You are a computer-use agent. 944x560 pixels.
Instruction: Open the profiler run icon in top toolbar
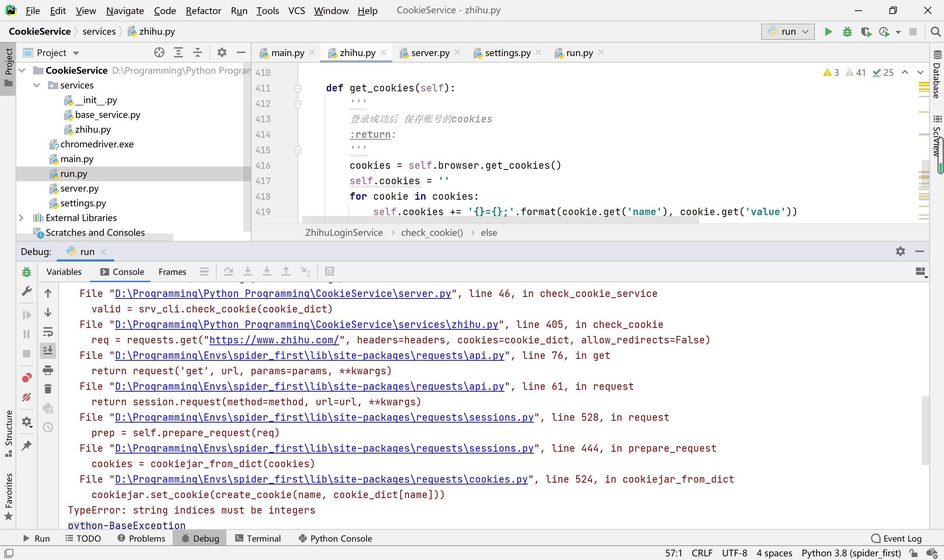point(885,32)
